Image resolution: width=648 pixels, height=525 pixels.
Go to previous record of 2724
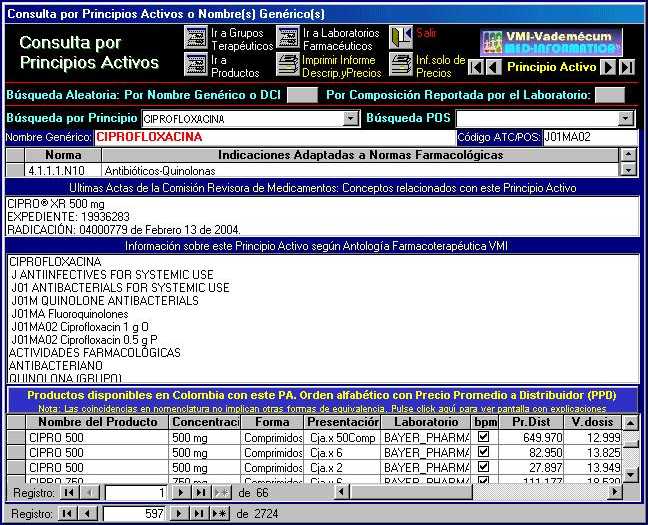point(87,514)
